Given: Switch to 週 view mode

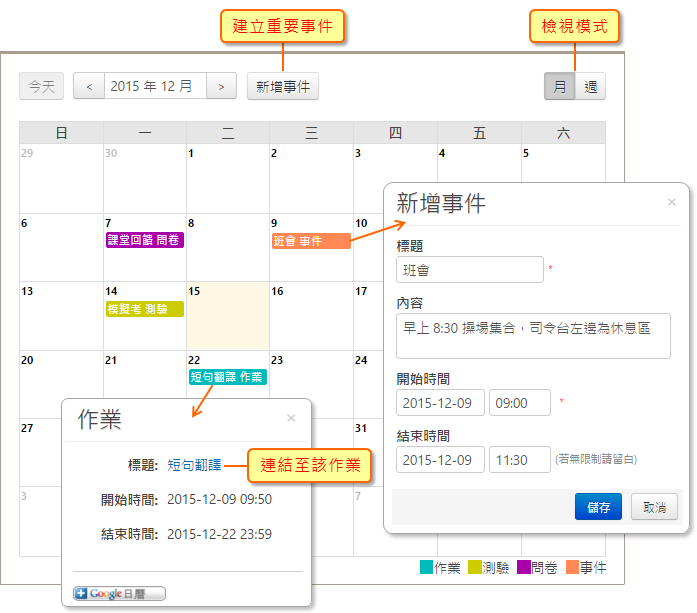Looking at the screenshot, I should click(x=590, y=87).
